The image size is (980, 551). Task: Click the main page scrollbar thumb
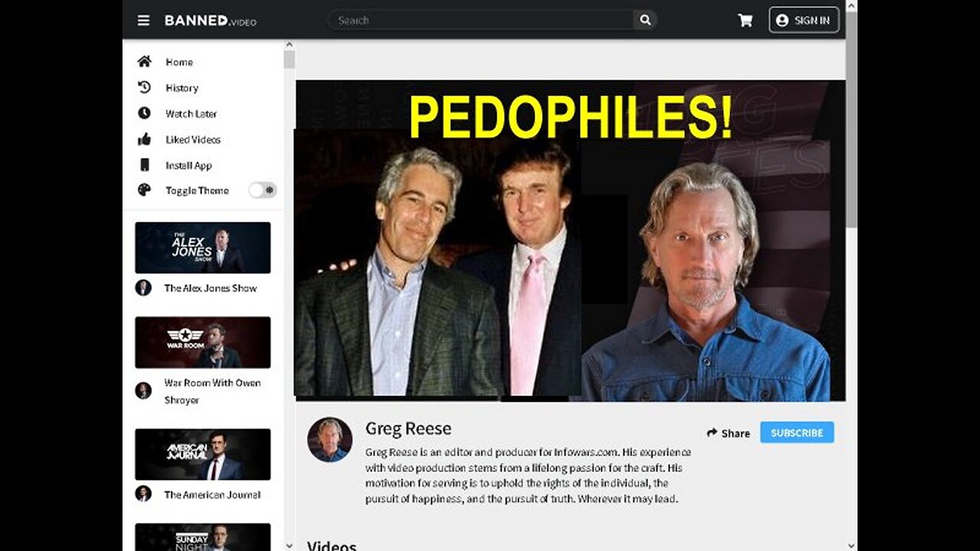851,119
